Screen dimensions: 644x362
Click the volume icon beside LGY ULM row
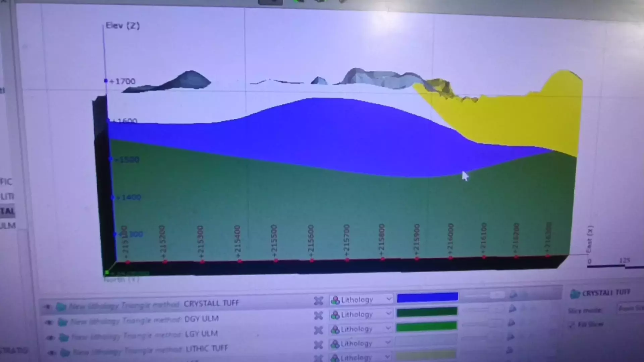pos(64,337)
